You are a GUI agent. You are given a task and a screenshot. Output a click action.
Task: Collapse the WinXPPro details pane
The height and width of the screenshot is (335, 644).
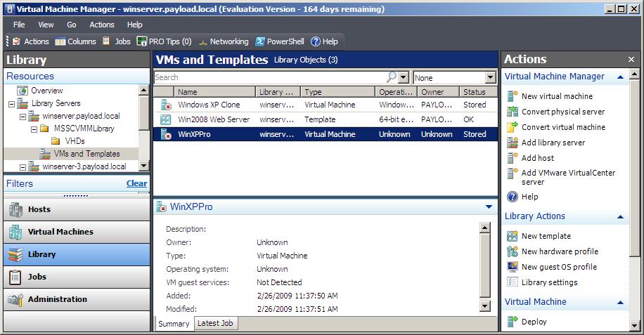click(489, 207)
